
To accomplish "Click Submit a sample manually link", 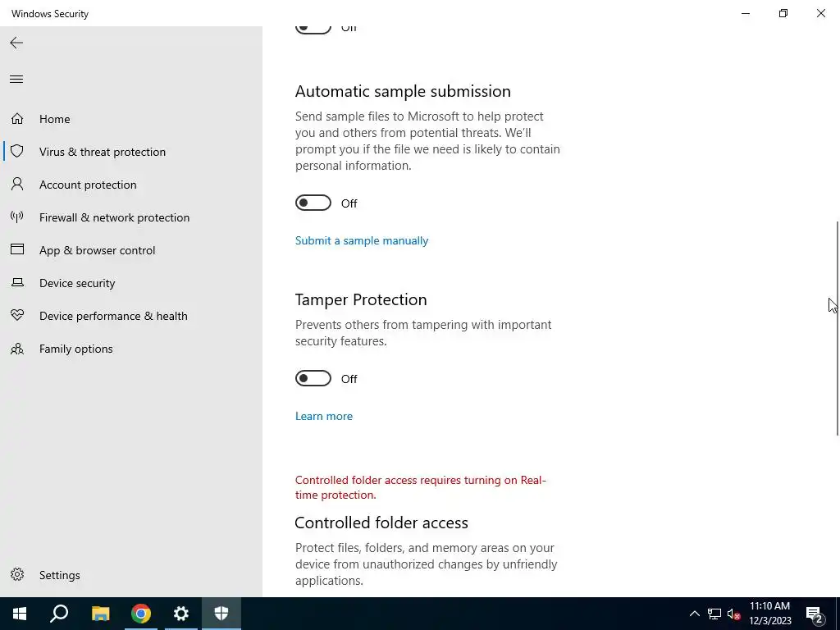I will [x=362, y=240].
